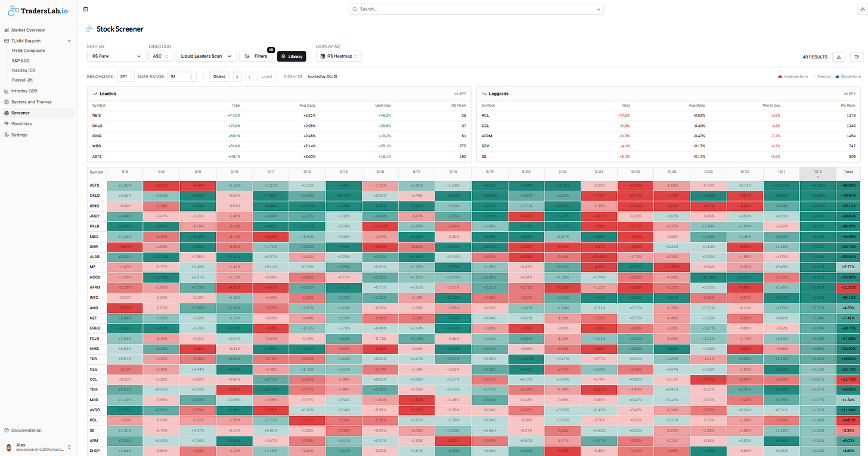Open the Filters panel
This screenshot has width=868, height=456.
[256, 57]
